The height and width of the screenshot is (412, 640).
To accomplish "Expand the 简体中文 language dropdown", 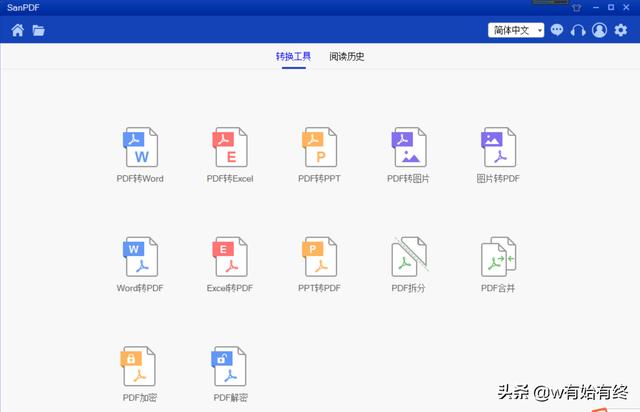I will click(x=516, y=30).
